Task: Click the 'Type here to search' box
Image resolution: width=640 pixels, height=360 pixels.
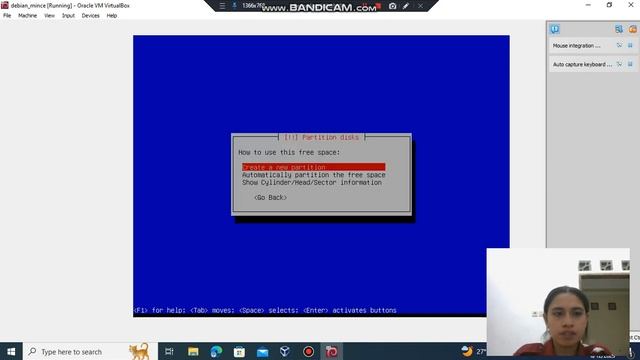Action: [x=90, y=351]
